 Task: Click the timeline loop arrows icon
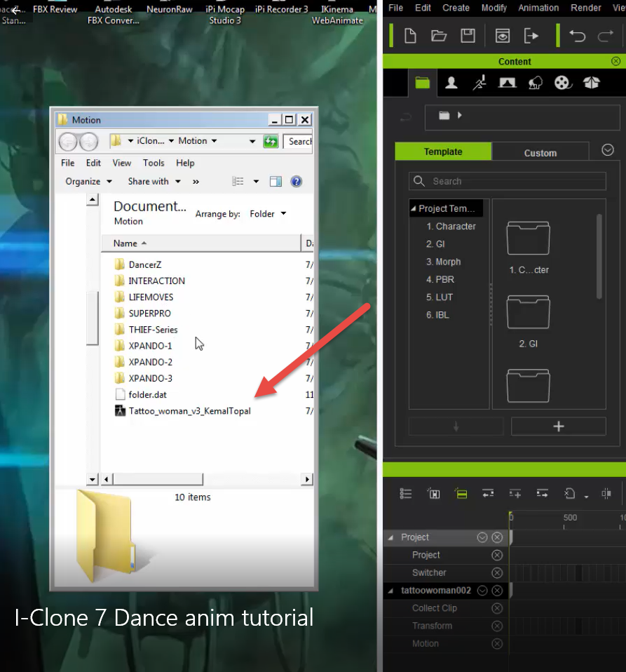pyautogui.click(x=488, y=494)
